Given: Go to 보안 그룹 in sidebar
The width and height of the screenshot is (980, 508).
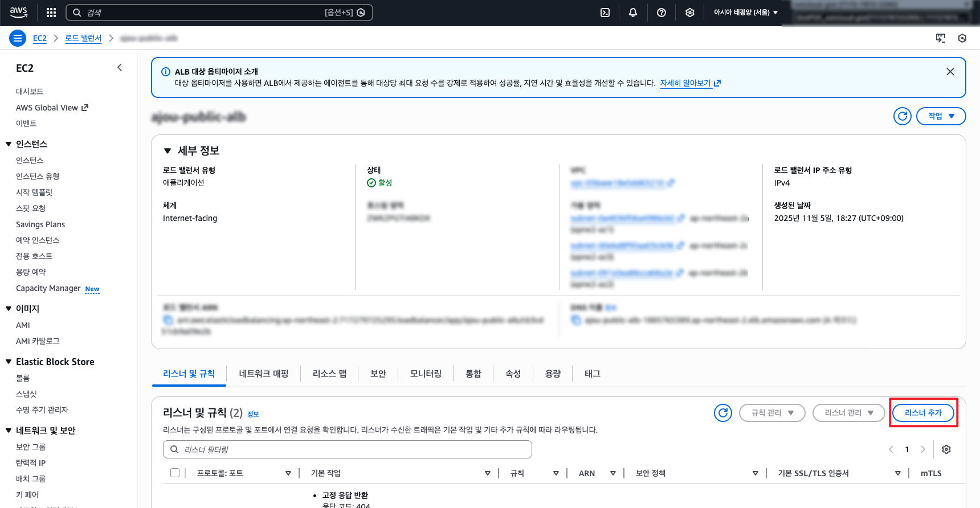Looking at the screenshot, I should [31, 447].
